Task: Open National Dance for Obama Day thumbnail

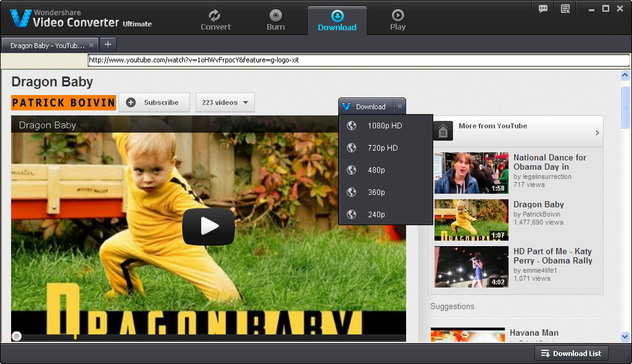Action: [x=471, y=173]
